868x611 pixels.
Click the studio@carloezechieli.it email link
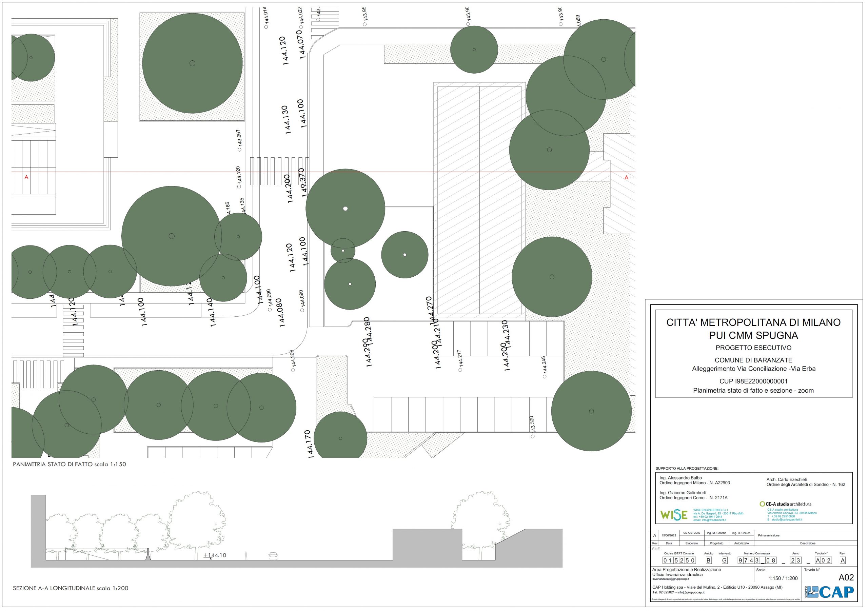786,520
